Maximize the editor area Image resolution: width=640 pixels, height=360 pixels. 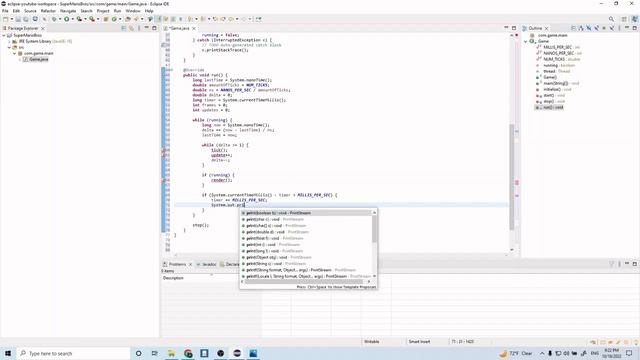coord(514,28)
